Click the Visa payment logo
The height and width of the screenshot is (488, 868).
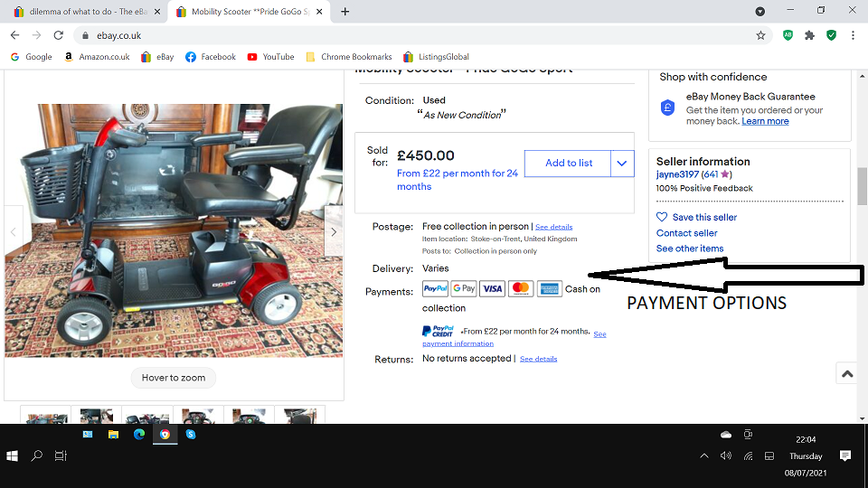pyautogui.click(x=492, y=288)
